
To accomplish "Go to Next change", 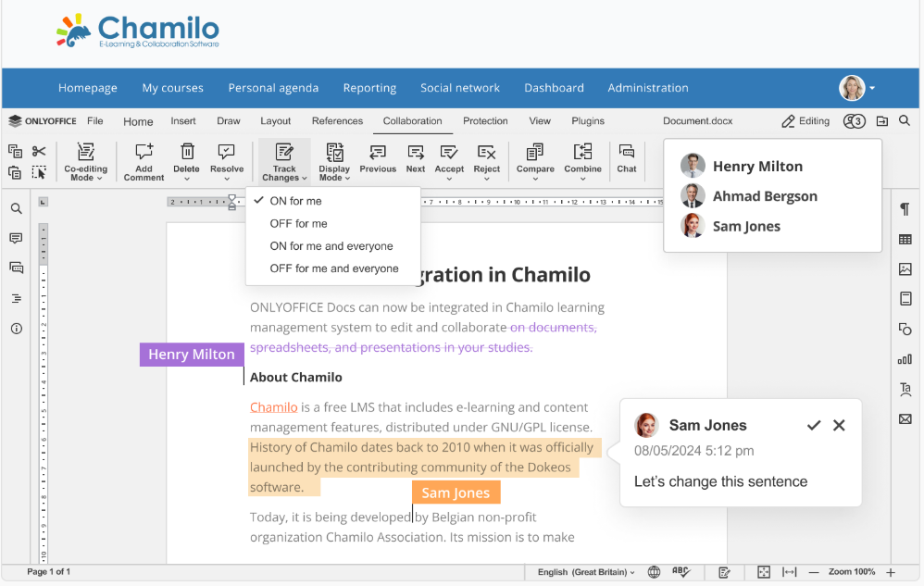I will [416, 159].
